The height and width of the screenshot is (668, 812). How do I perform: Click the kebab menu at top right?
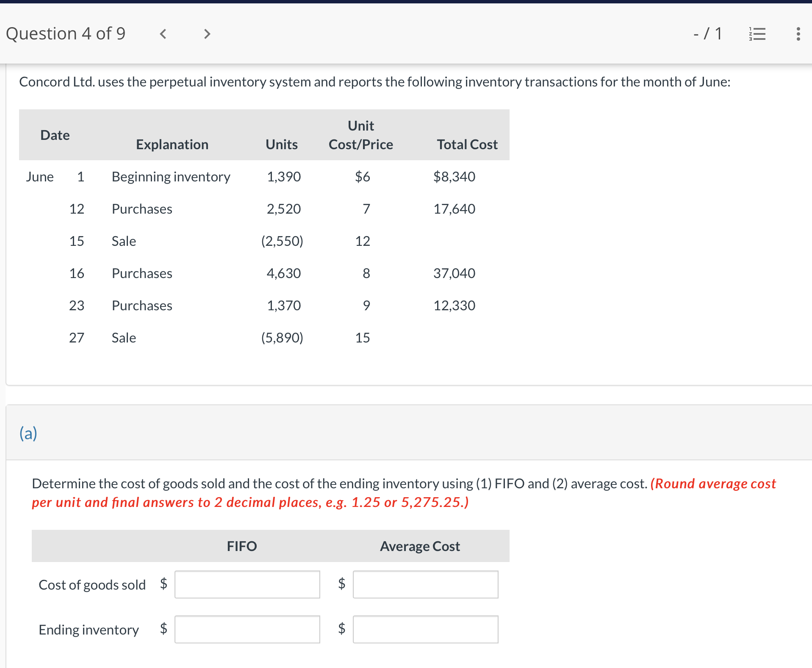(798, 34)
